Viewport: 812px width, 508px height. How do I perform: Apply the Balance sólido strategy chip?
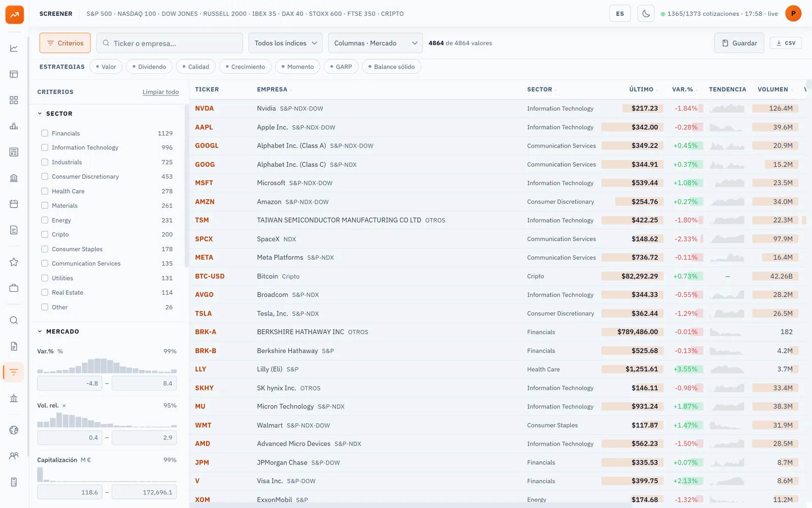click(391, 67)
